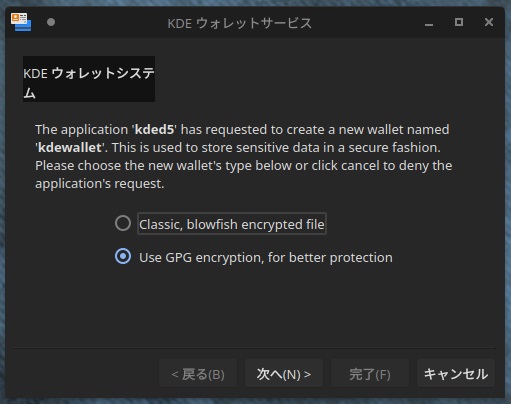Click the bold 'kdewallet' wallet name
This screenshot has width=511, height=404.
(x=70, y=147)
